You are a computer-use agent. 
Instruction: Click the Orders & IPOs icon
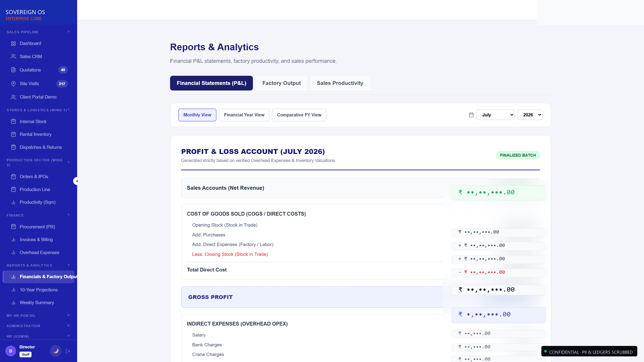coord(13,177)
